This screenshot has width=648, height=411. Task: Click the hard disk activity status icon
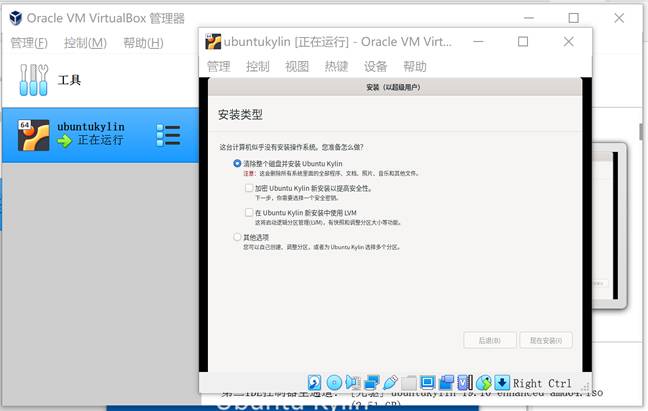click(314, 383)
